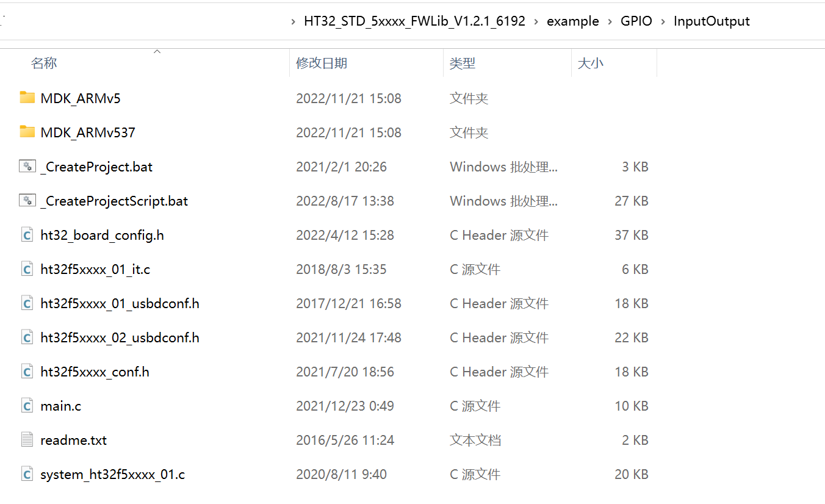The image size is (825, 504).
Task: Click the system_ht32f5xxxx_01.c file icon
Action: (x=27, y=474)
